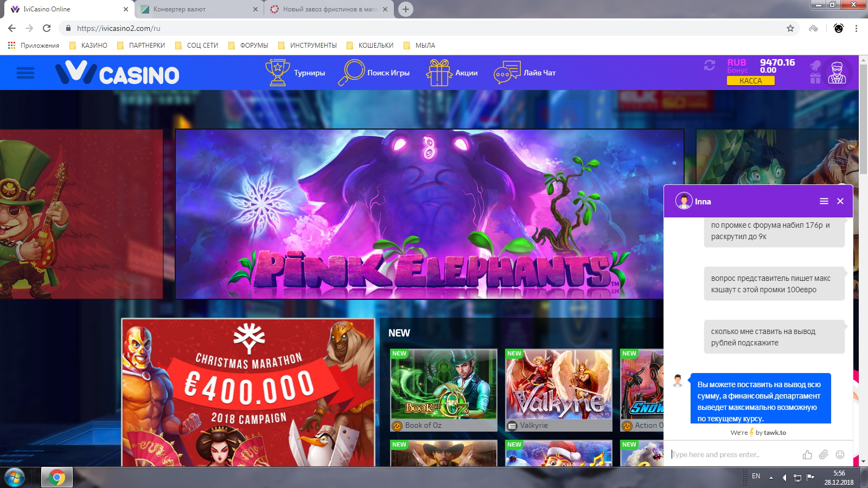Click the Акции menu label
The width and height of the screenshot is (868, 488).
[x=467, y=73]
